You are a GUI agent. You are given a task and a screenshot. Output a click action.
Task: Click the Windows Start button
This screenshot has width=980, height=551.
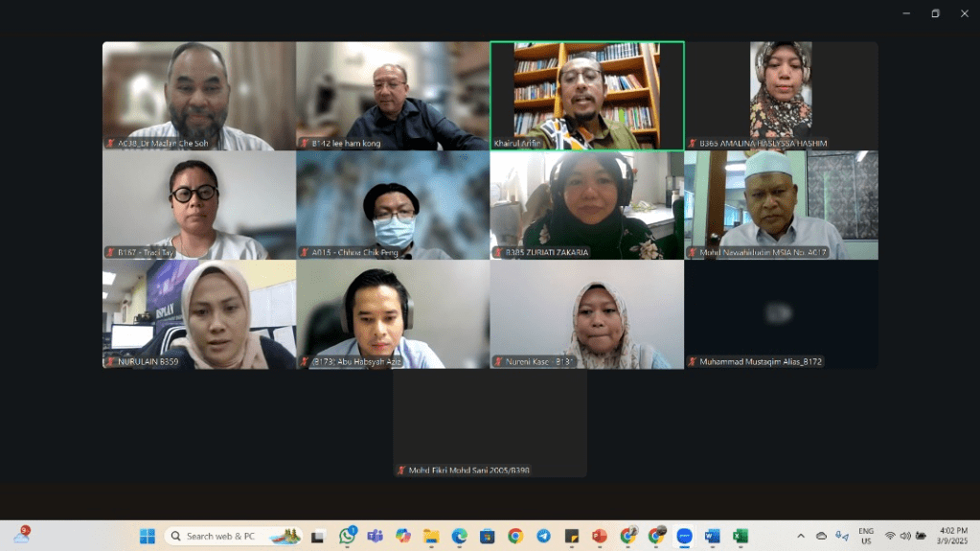pos(148,536)
